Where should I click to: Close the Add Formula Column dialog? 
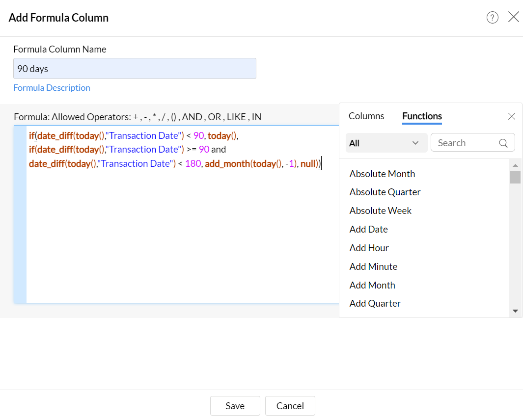click(513, 17)
